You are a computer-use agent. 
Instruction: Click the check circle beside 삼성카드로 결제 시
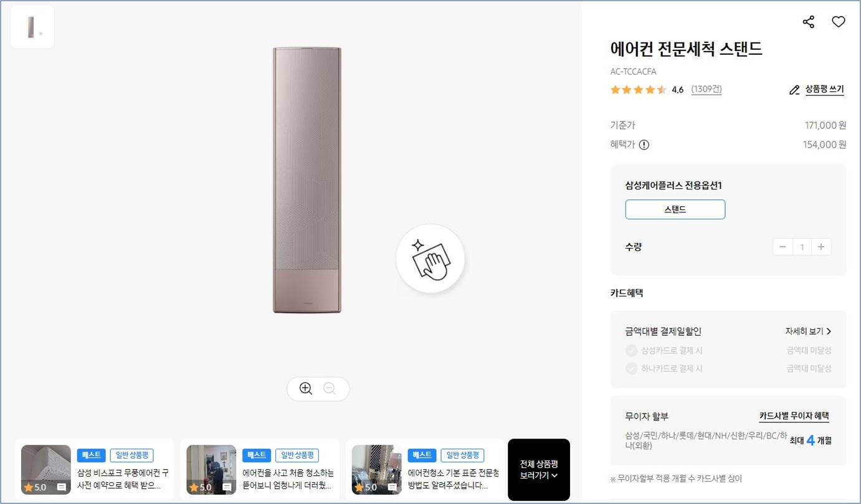[631, 350]
